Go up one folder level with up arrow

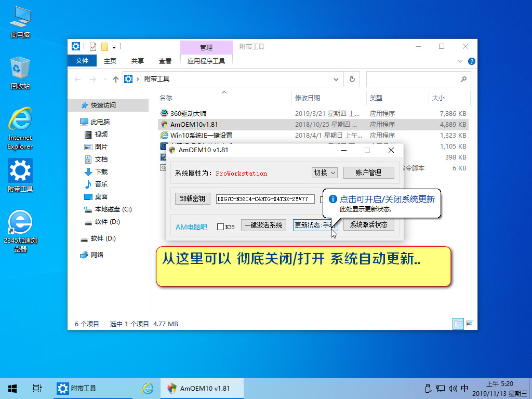pos(116,79)
